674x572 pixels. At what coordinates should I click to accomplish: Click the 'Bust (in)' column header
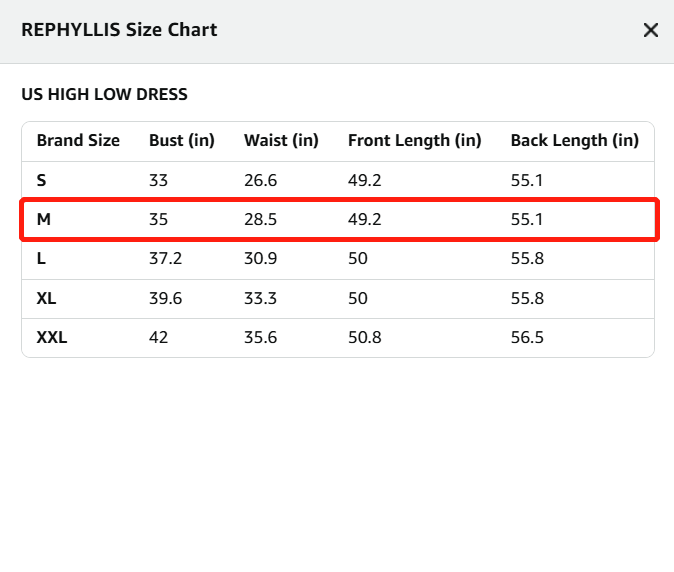182,141
